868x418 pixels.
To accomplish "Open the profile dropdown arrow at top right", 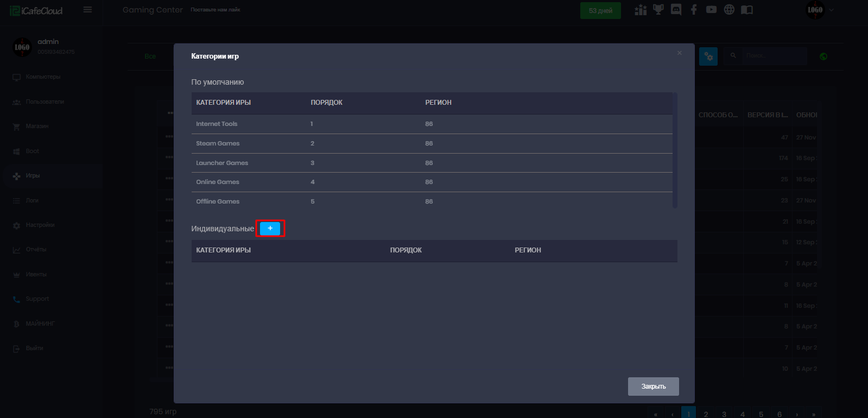I will [x=831, y=10].
